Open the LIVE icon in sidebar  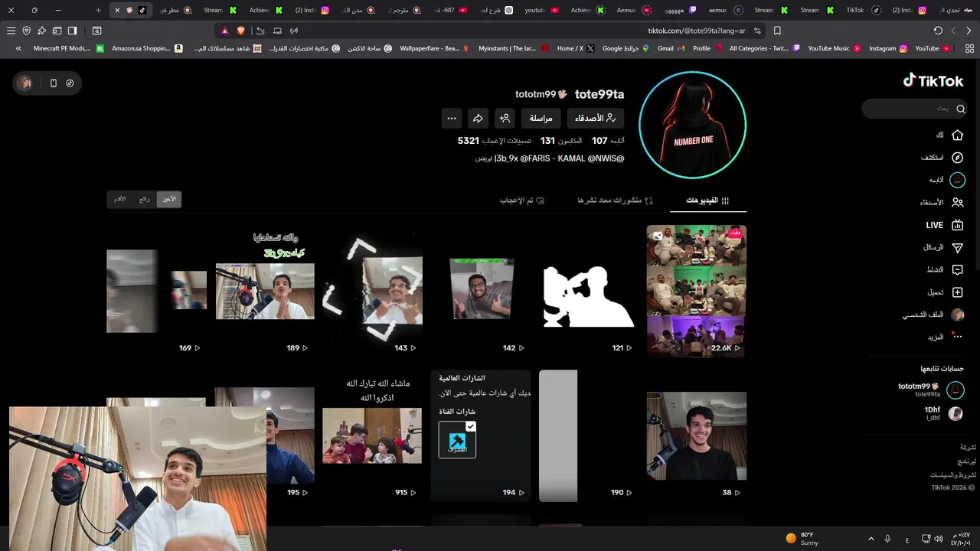957,225
